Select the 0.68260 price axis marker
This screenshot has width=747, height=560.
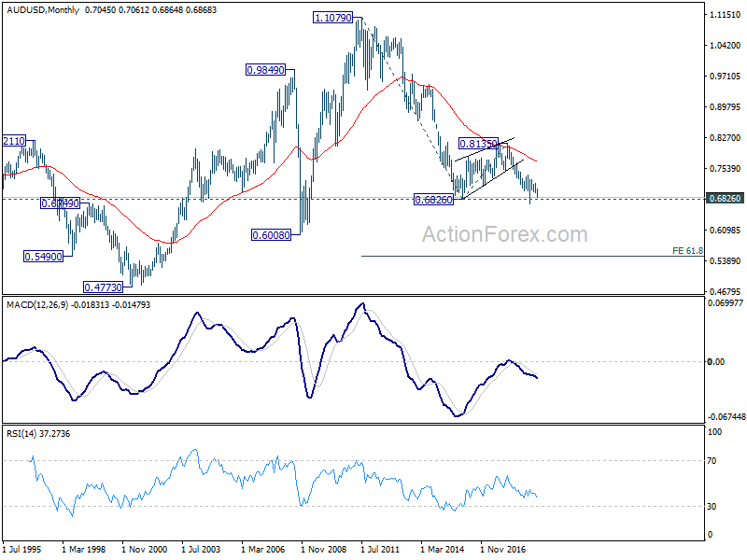click(725, 198)
